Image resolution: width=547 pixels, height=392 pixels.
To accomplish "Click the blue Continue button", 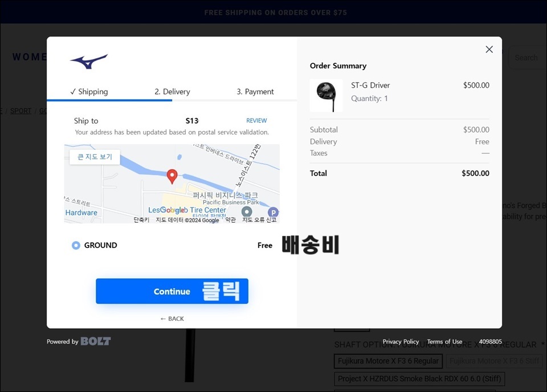I will click(172, 291).
